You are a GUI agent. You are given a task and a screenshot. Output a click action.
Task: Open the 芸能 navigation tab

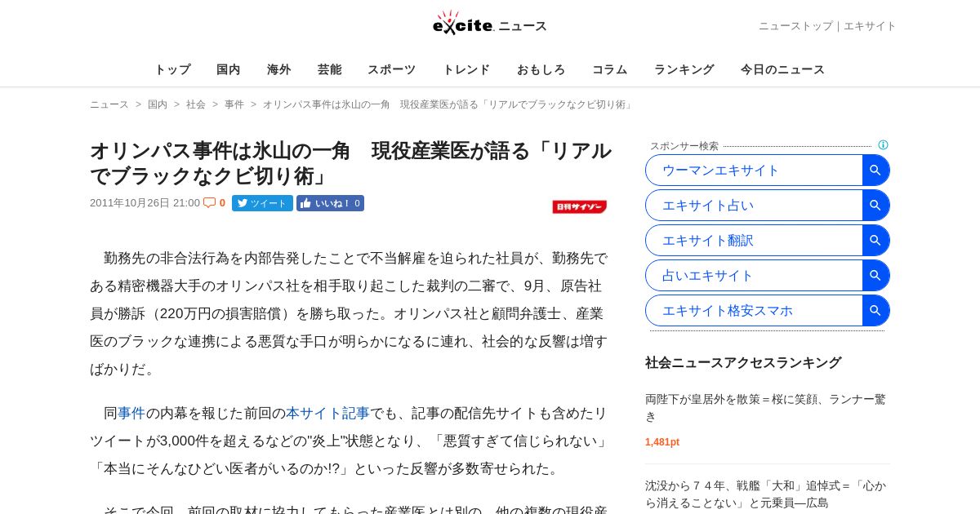(x=330, y=69)
